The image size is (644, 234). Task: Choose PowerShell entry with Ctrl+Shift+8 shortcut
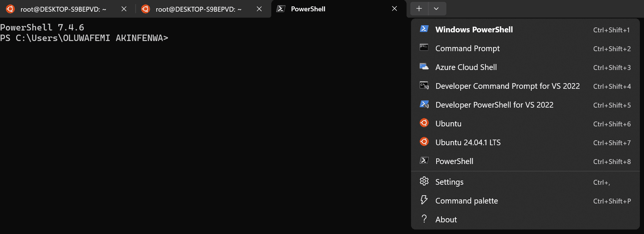pyautogui.click(x=454, y=161)
